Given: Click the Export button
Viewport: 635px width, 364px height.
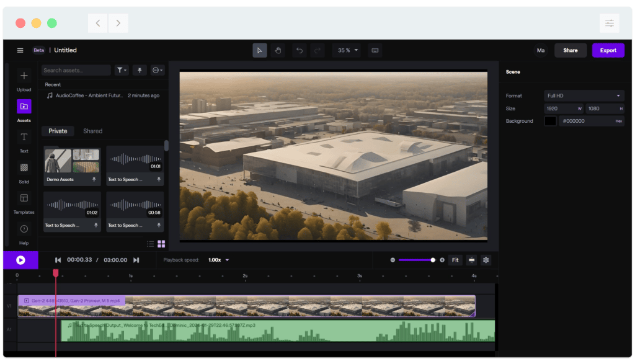Looking at the screenshot, I should 608,50.
